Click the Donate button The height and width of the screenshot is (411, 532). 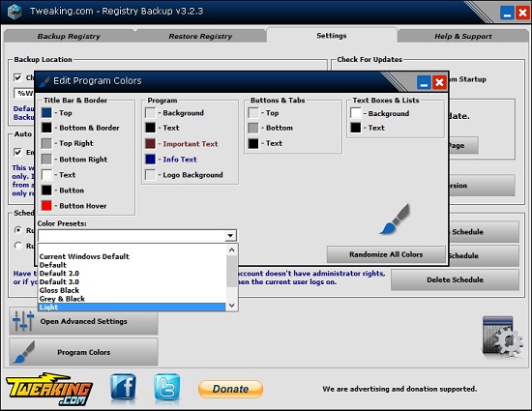230,389
